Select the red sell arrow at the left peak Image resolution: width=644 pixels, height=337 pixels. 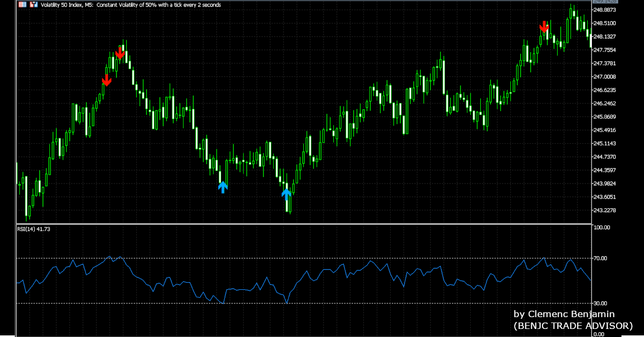[120, 53]
